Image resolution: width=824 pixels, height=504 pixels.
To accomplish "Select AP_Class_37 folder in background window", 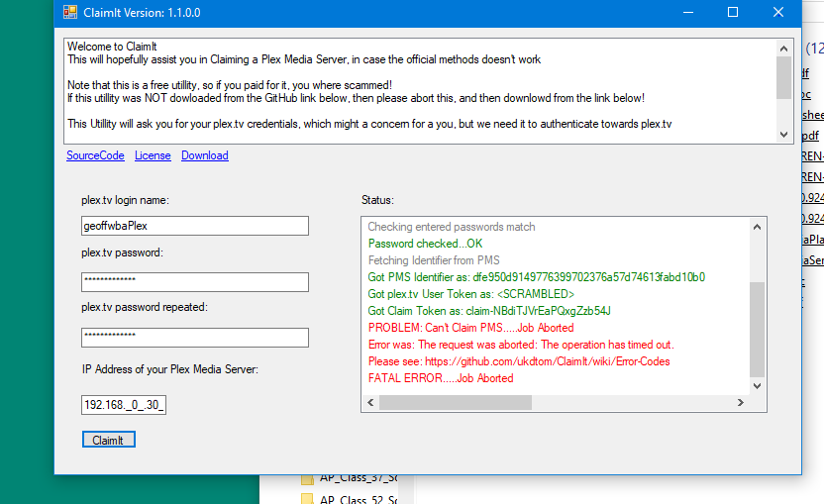I will coord(350,477).
